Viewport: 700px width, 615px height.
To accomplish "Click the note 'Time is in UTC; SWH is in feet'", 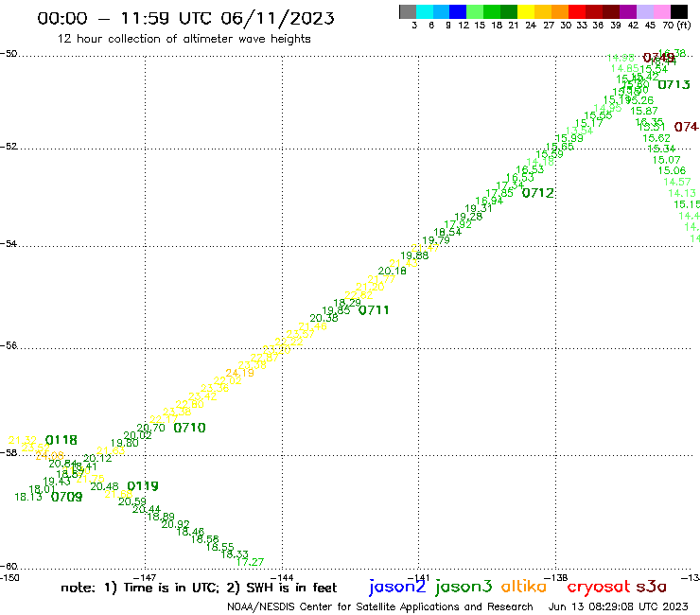I will point(199,588).
